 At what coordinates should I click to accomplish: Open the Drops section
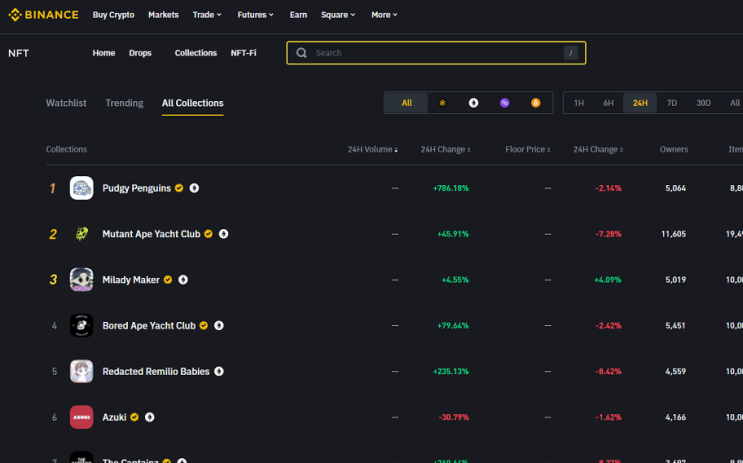tap(140, 53)
